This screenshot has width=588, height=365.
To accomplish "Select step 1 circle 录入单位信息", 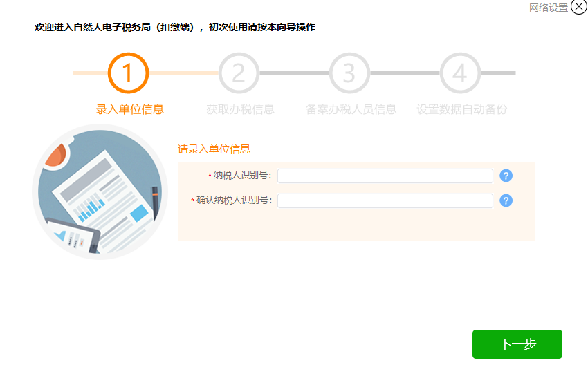I will pos(128,73).
